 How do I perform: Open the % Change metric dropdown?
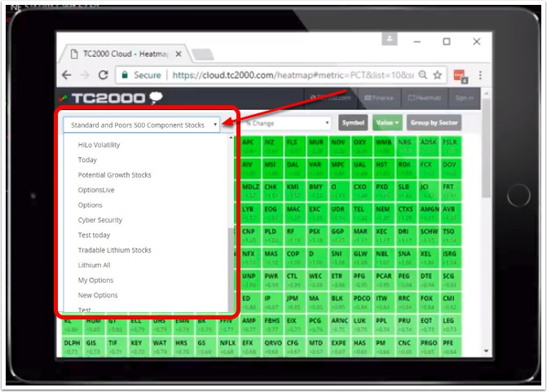point(286,123)
